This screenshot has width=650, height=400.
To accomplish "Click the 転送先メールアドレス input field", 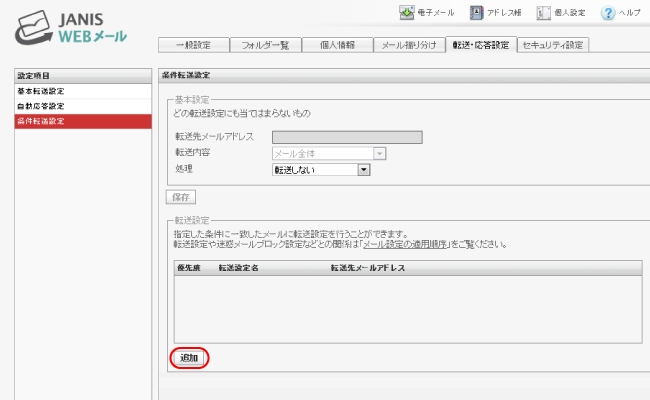I will 347,137.
